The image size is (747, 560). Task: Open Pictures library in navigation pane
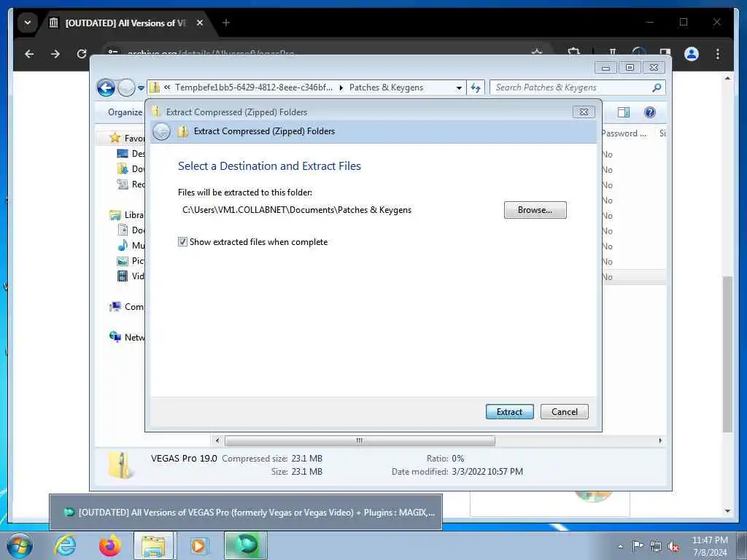pyautogui.click(x=131, y=260)
